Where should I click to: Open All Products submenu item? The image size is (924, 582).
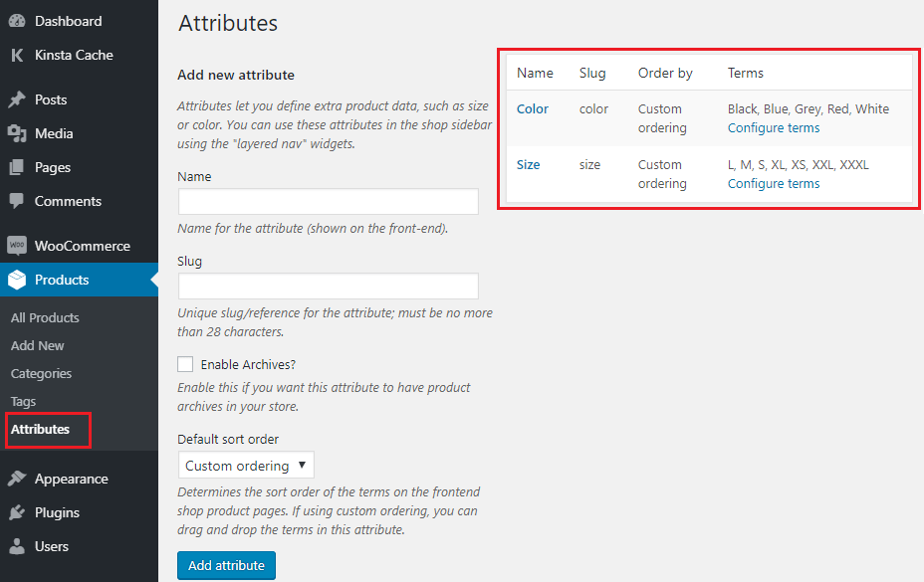(x=45, y=318)
